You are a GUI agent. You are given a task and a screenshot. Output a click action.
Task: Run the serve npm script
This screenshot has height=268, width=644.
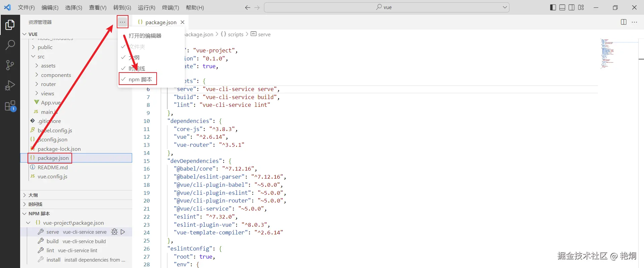[x=123, y=232]
